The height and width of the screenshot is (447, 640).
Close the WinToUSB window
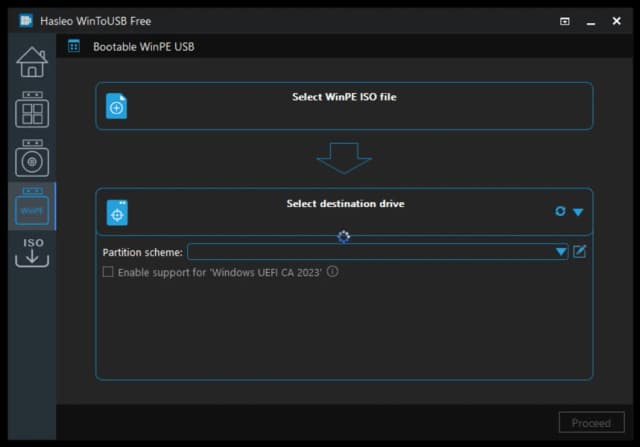[x=616, y=21]
